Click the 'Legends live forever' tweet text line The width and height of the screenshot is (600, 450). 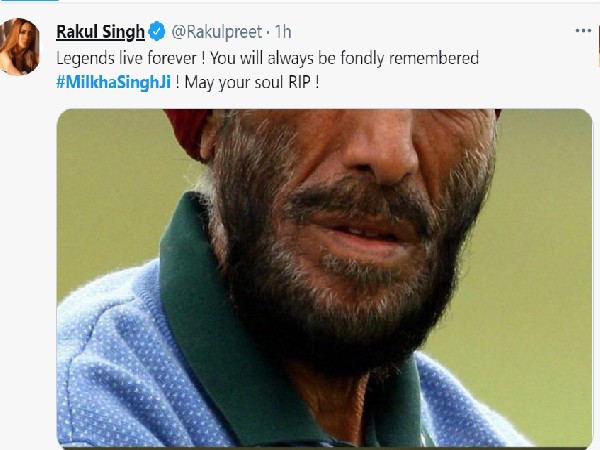(267, 58)
